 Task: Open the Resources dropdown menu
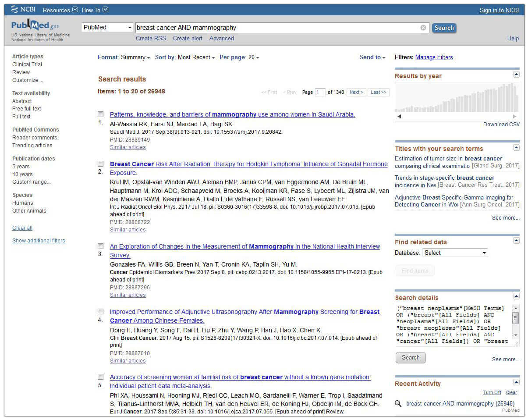tap(60, 10)
